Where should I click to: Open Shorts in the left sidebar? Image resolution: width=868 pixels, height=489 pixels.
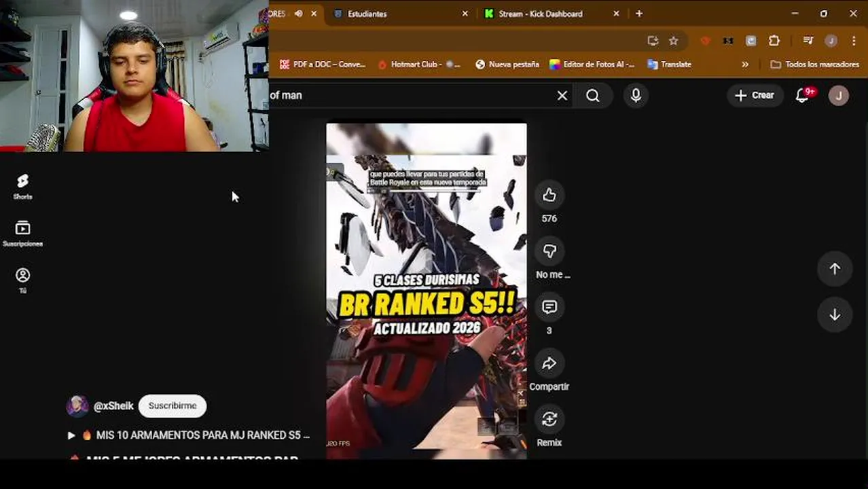[x=22, y=186]
